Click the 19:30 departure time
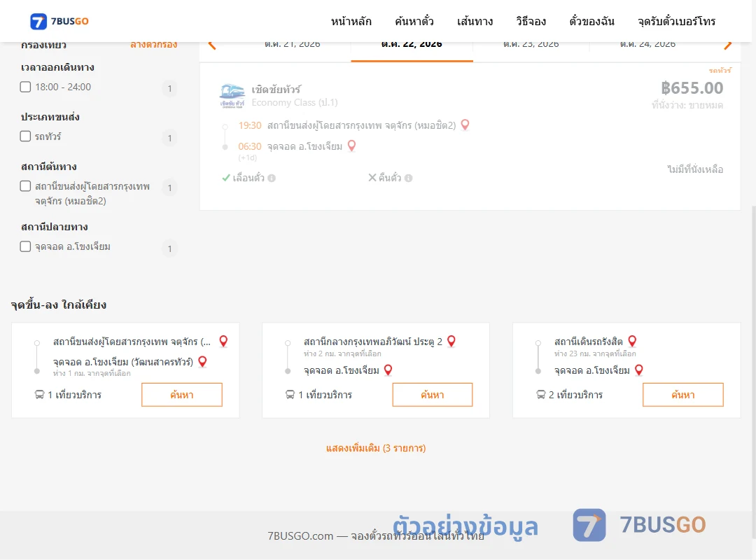Viewport: 756px width, 560px height. click(250, 125)
